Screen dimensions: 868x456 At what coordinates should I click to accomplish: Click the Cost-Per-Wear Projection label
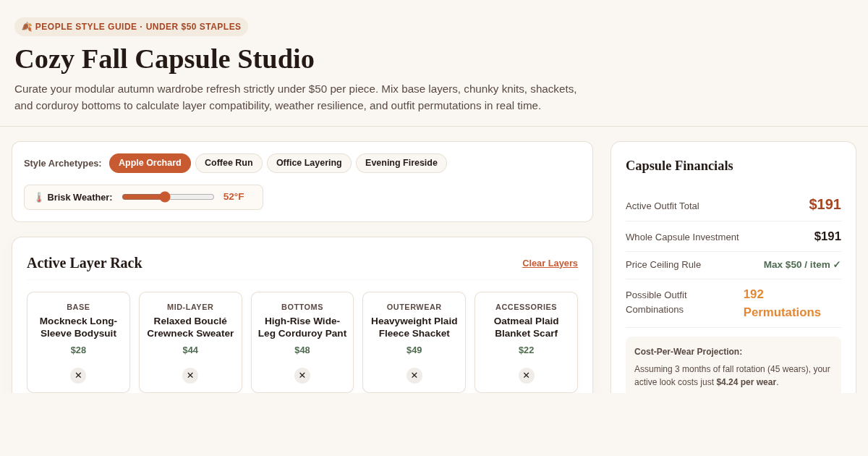tap(688, 352)
